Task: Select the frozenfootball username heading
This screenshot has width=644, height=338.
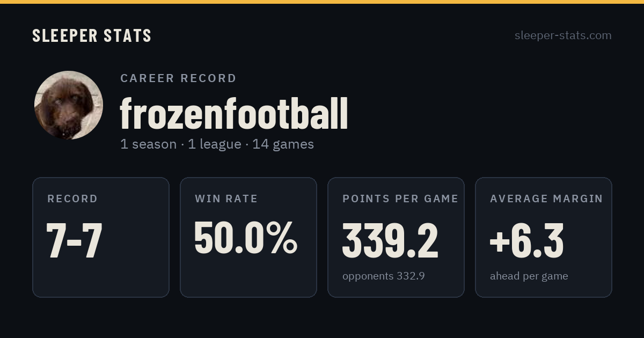Action: (x=234, y=114)
